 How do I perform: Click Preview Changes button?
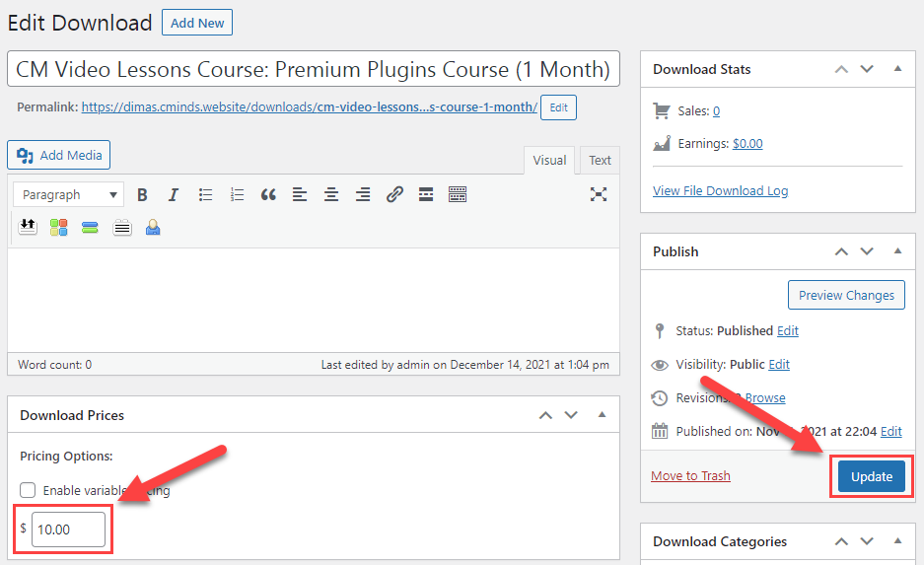(846, 295)
